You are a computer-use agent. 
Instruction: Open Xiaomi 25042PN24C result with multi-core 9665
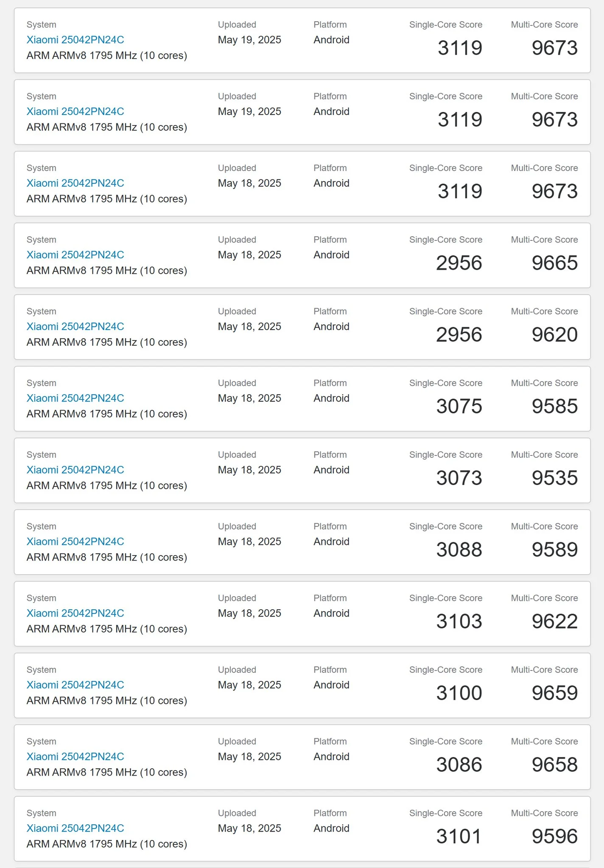pos(75,255)
